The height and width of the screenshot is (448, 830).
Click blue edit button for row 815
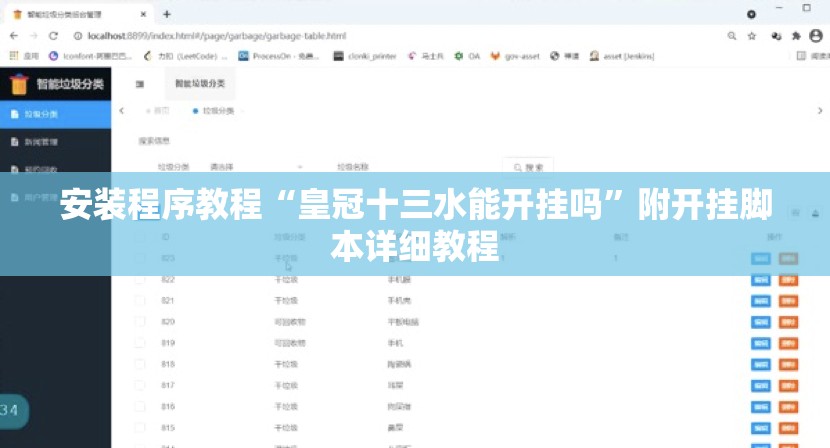(761, 428)
